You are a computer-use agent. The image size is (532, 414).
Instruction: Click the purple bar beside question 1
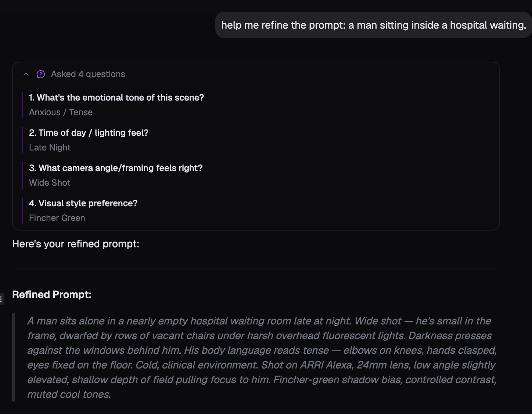coord(22,105)
